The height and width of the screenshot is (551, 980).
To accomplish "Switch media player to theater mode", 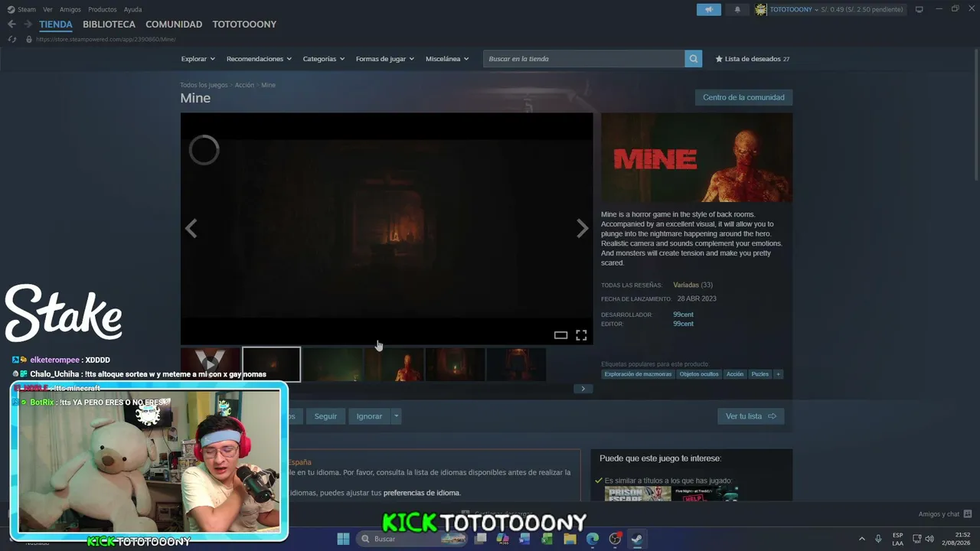I will coord(560,335).
